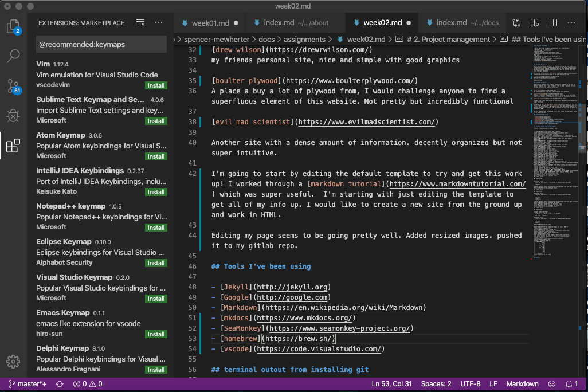Change file encoding UTF-8
Image resolution: width=588 pixels, height=392 pixels.
[x=471, y=384]
